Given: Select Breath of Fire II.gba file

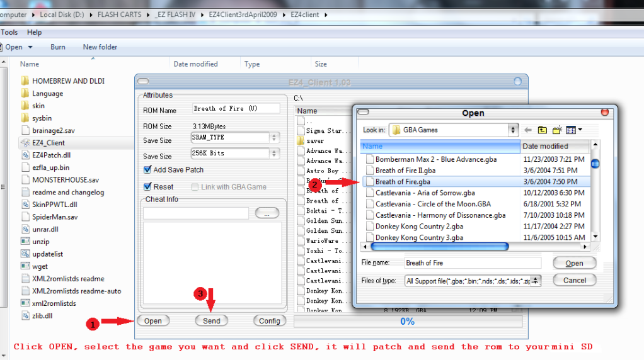Looking at the screenshot, I should coord(405,170).
